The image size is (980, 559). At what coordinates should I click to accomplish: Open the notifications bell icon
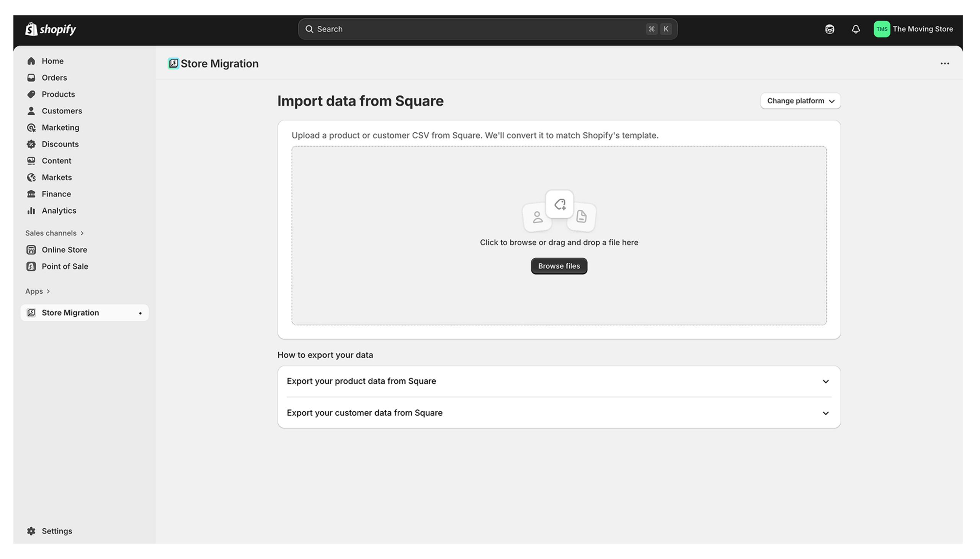tap(855, 29)
